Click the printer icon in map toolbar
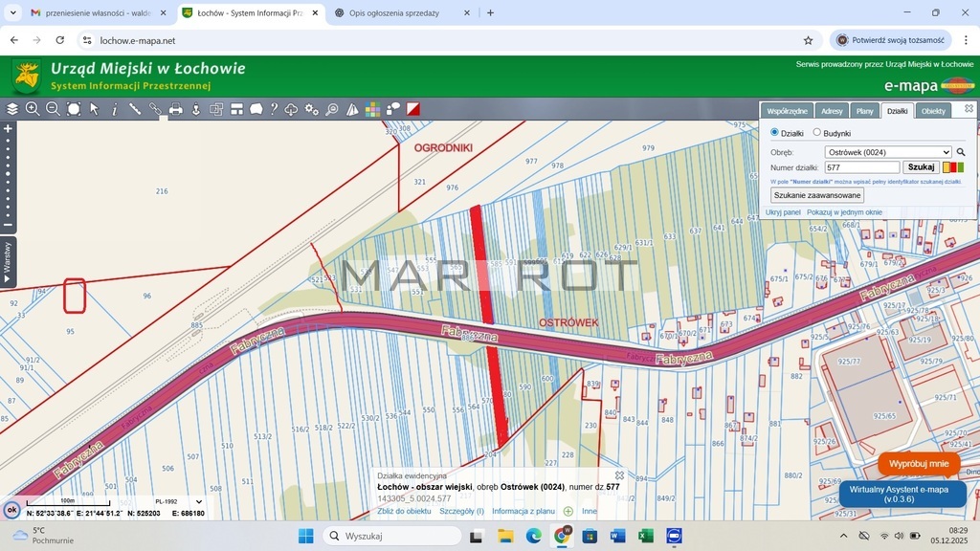Viewport: 980px width, 551px height. [176, 109]
